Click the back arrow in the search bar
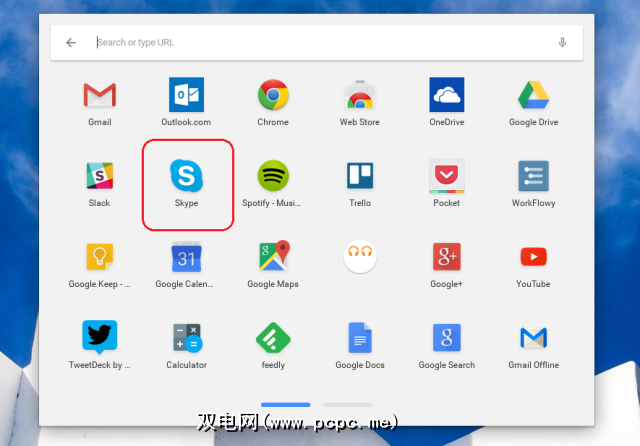640x446 pixels. [x=71, y=42]
